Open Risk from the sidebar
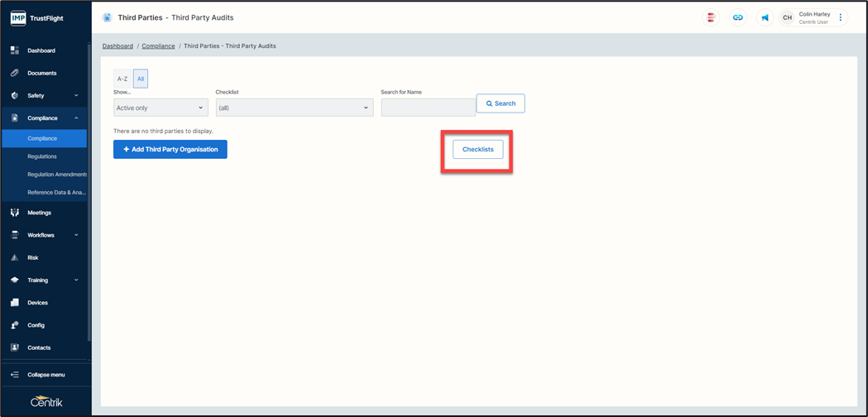This screenshot has width=868, height=417. point(32,257)
